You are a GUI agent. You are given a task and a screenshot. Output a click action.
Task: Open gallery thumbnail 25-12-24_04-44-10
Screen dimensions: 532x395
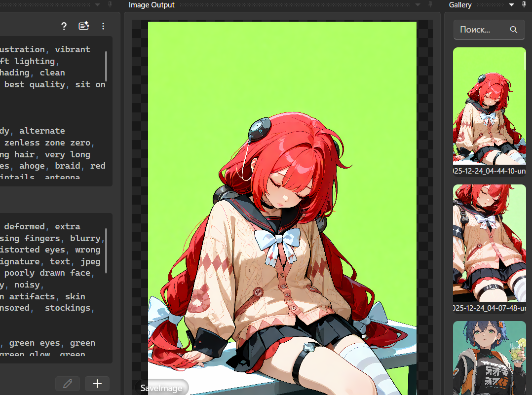[489, 106]
